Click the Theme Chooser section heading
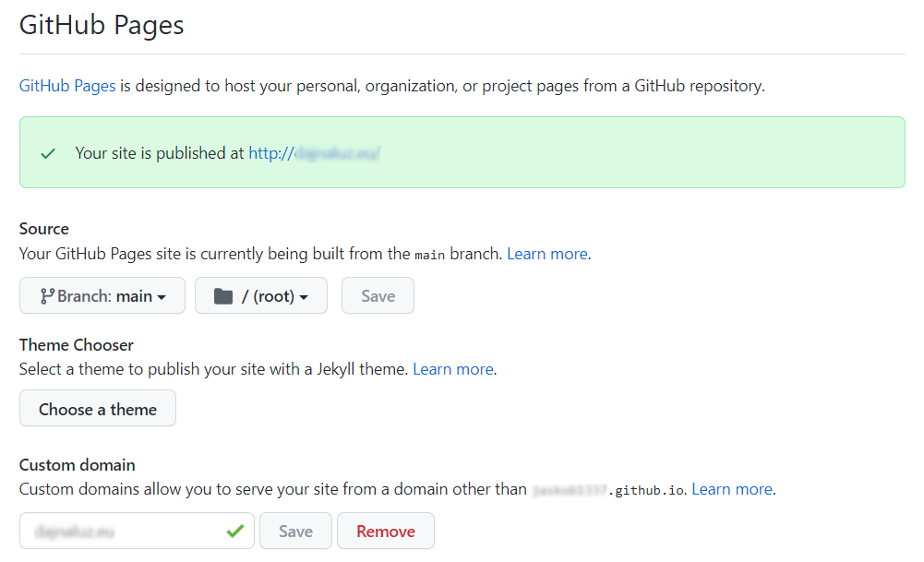This screenshot has height=562, width=924. coord(77,345)
